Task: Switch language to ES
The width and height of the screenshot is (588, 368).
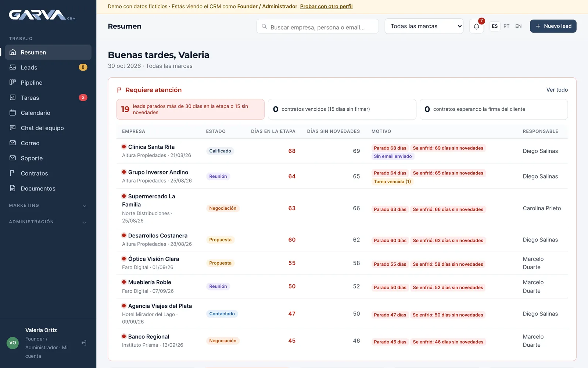Action: click(495, 26)
